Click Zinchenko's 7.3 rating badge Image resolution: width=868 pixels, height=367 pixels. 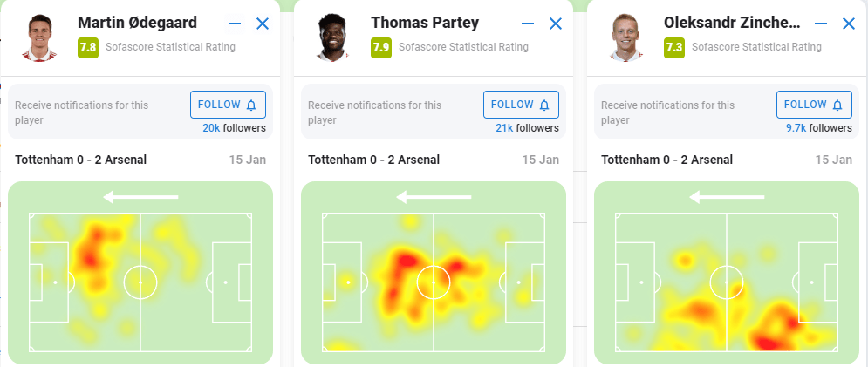pyautogui.click(x=673, y=47)
